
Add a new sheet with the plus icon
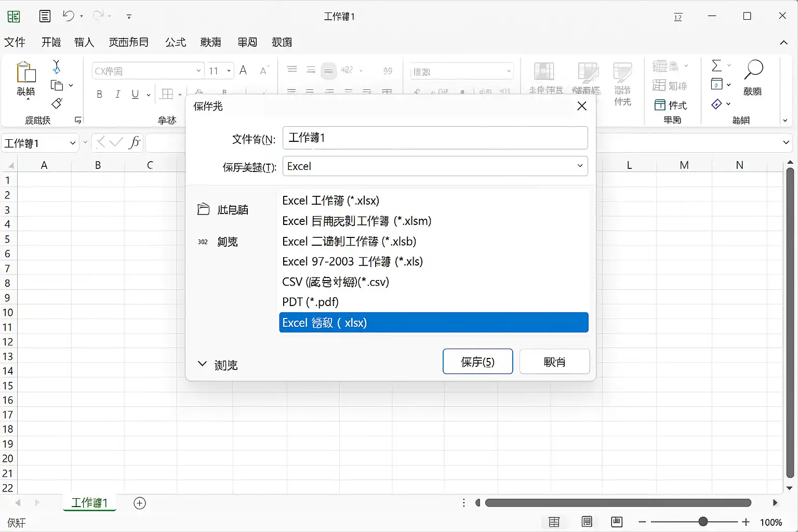pos(140,503)
